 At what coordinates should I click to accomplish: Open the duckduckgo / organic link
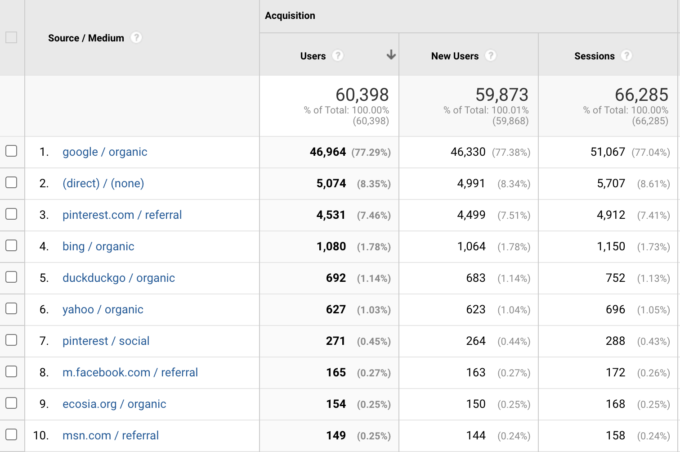119,278
